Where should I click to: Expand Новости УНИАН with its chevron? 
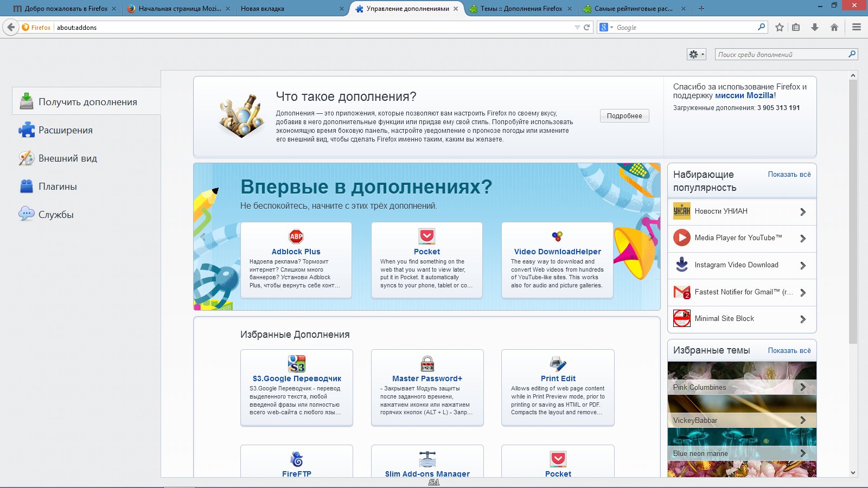tap(803, 212)
